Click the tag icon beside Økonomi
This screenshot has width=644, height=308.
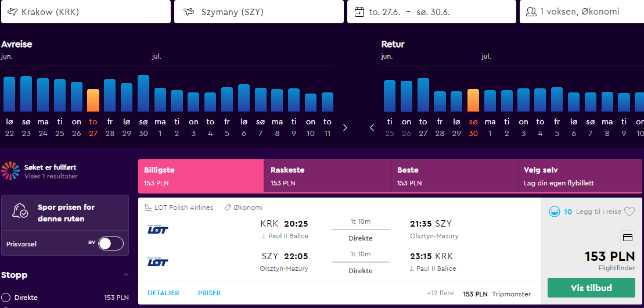click(228, 207)
